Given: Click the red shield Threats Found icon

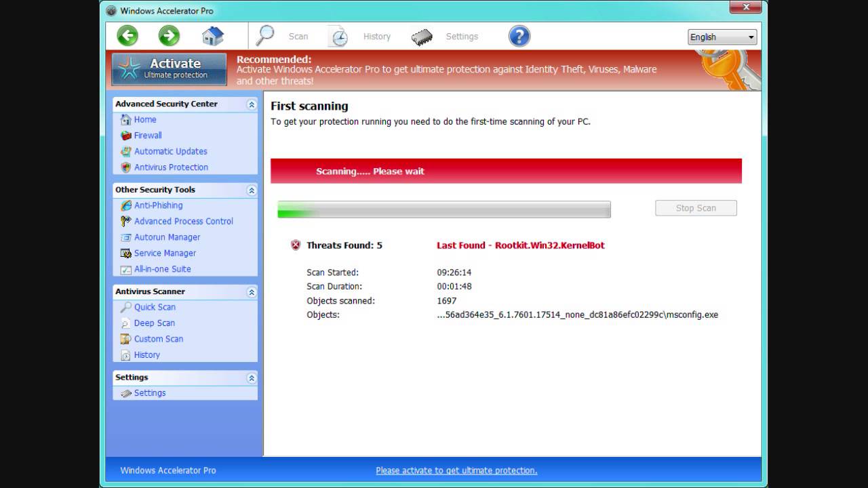Looking at the screenshot, I should pos(296,245).
